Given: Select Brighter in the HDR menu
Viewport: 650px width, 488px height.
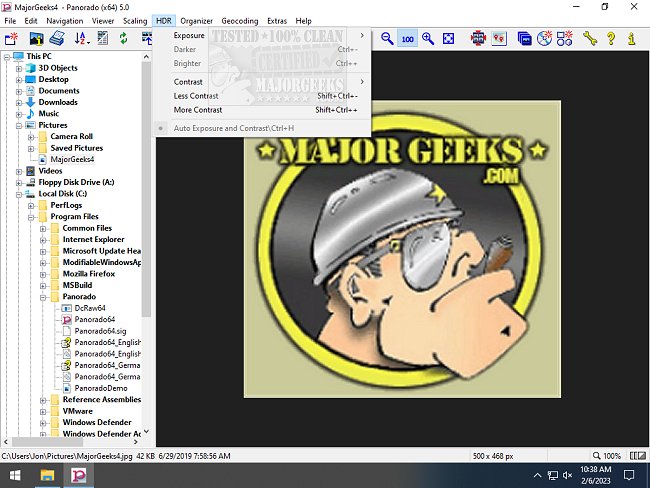Looking at the screenshot, I should coord(262,63).
